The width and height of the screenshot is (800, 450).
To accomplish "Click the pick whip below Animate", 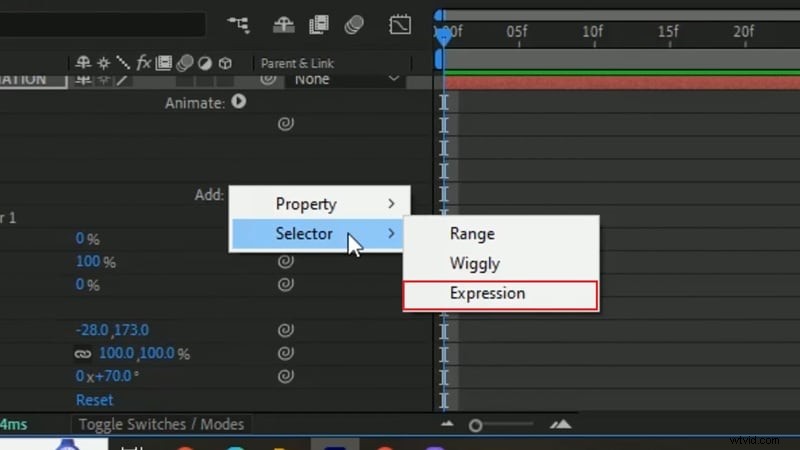I will (286, 123).
